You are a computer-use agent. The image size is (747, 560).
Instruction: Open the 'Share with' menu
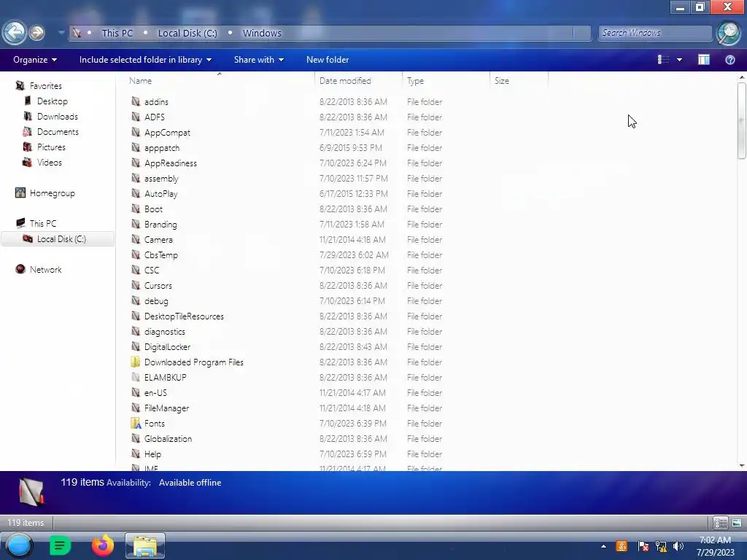[259, 60]
